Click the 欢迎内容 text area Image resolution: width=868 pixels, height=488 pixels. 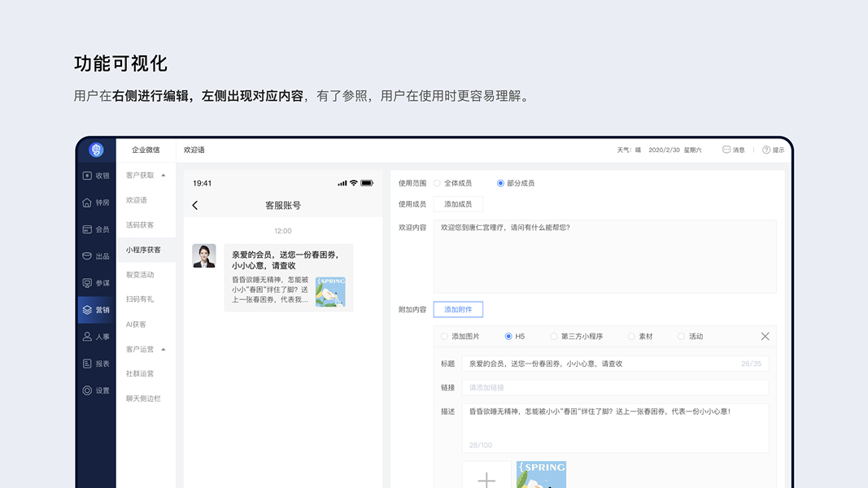605,257
